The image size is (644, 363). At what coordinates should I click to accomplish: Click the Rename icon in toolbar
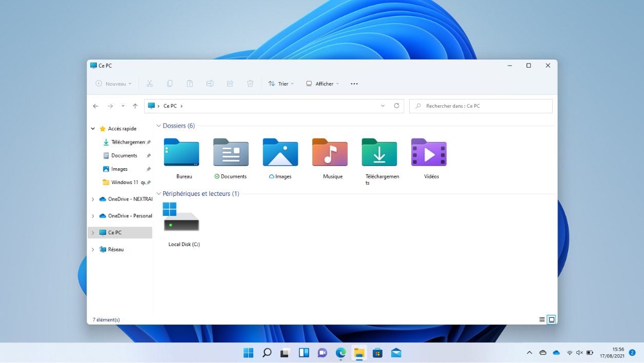point(210,84)
